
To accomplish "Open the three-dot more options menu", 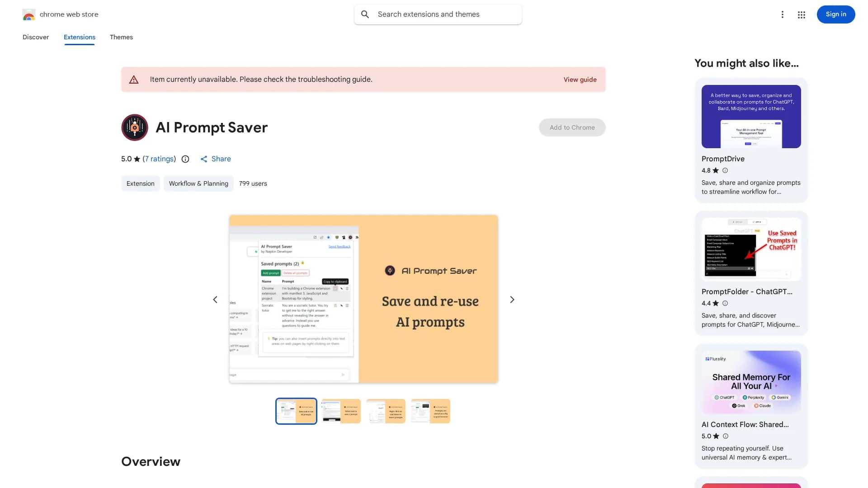I will tap(782, 14).
